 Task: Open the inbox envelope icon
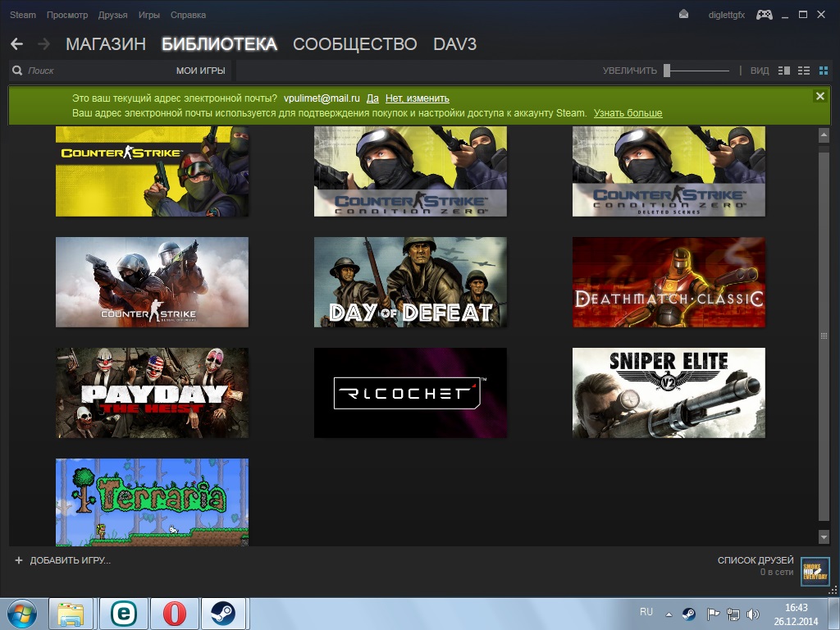coord(683,15)
